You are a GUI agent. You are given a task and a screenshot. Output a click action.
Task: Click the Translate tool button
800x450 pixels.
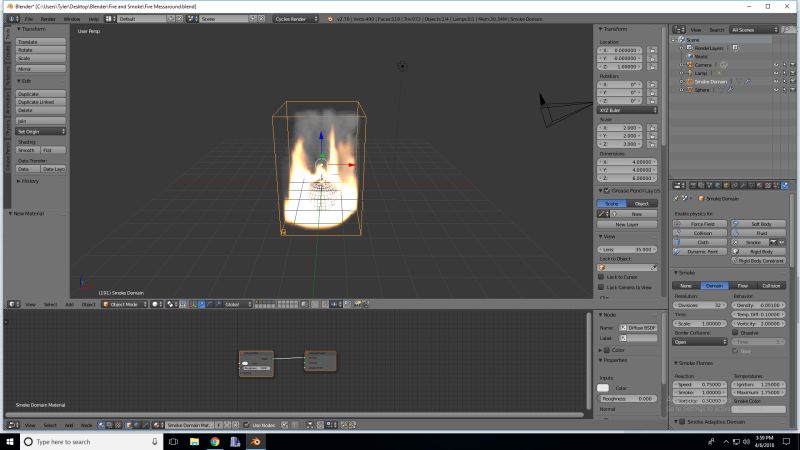pyautogui.click(x=40, y=42)
